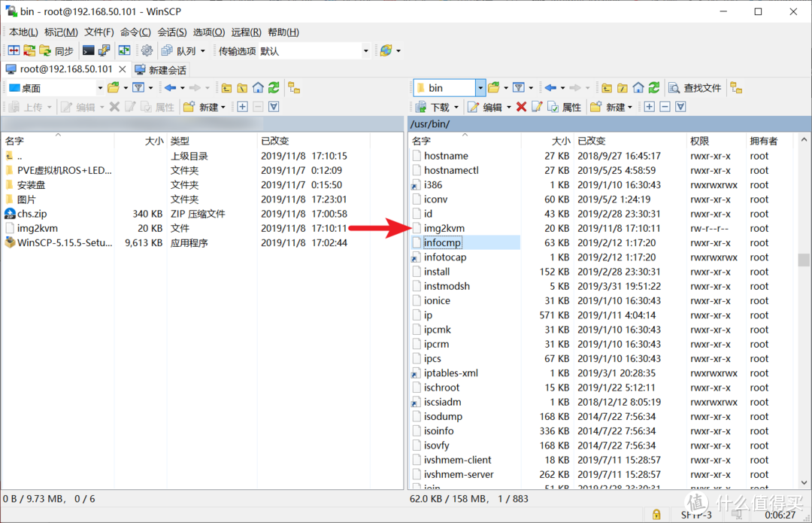Refresh the remote directory listing
This screenshot has height=523, width=812.
653,88
